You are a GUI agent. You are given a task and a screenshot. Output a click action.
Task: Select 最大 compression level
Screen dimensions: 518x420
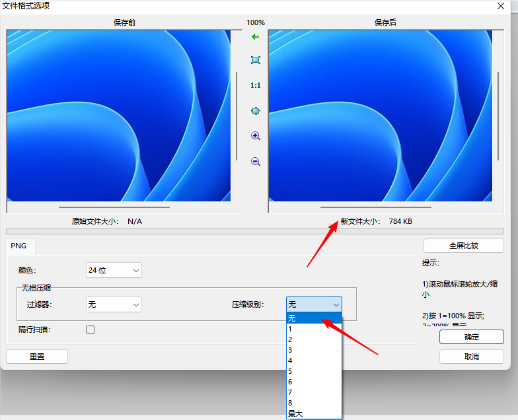(314, 413)
